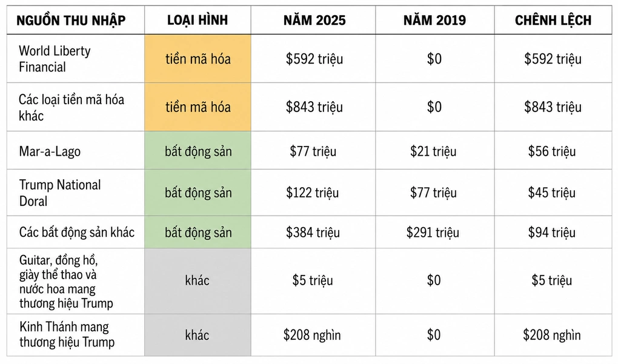Click the $843 triệu value under NĂM 2025
The image size is (618, 364).
(314, 107)
